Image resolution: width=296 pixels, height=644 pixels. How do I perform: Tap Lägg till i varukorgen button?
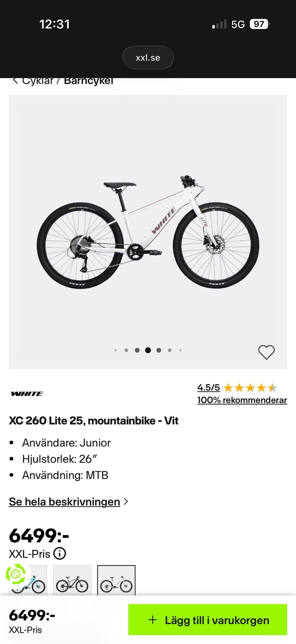coord(208,620)
